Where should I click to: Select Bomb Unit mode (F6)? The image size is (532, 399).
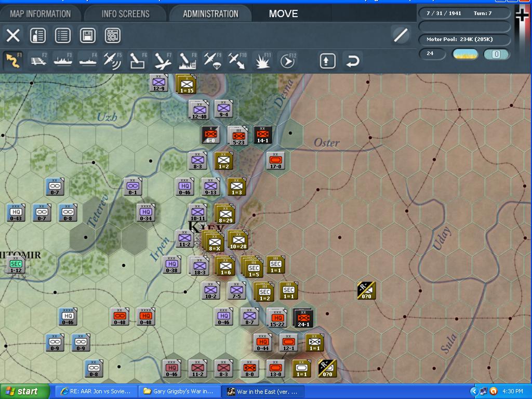[138, 61]
